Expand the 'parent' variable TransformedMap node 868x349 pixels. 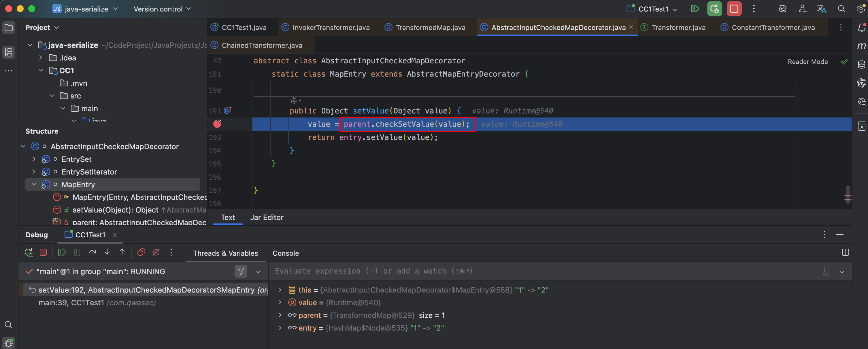(x=280, y=315)
